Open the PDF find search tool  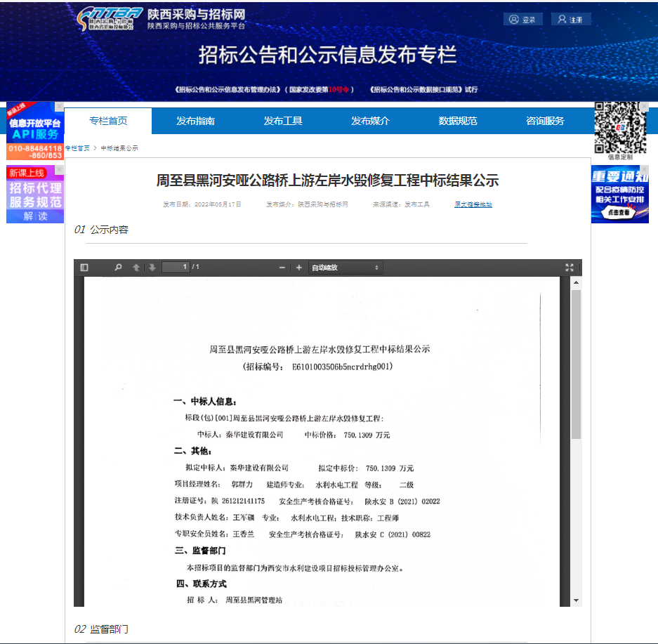point(119,268)
